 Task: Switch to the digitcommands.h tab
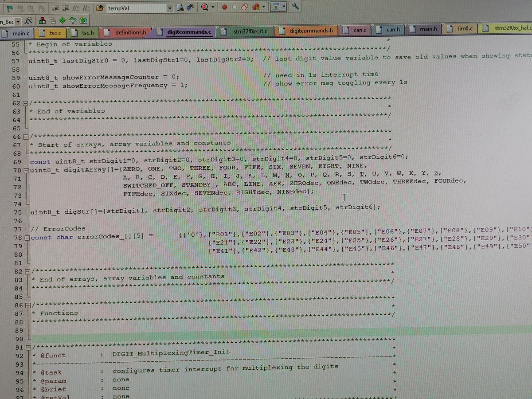pyautogui.click(x=306, y=31)
